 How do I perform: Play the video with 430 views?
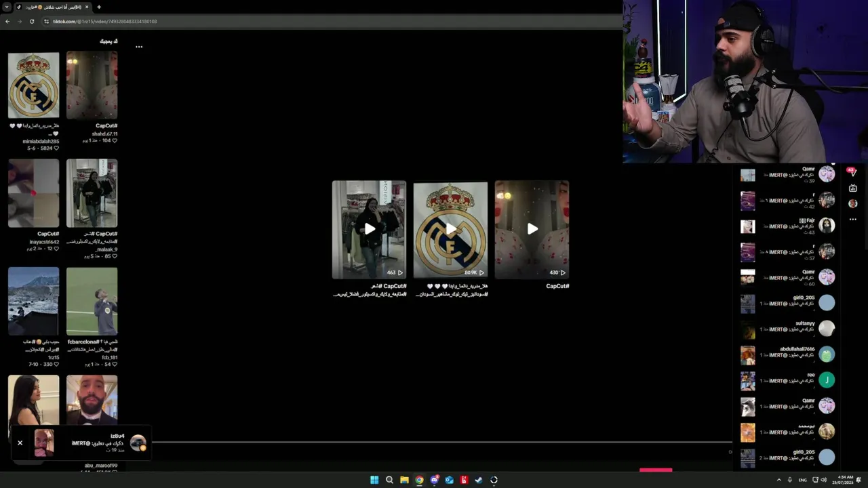532,230
